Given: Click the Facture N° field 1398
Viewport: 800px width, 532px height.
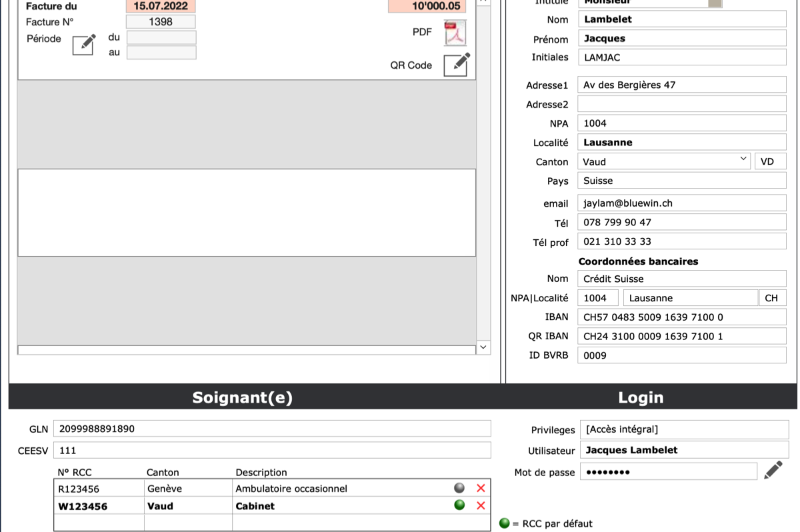Looking at the screenshot, I should click(x=161, y=22).
